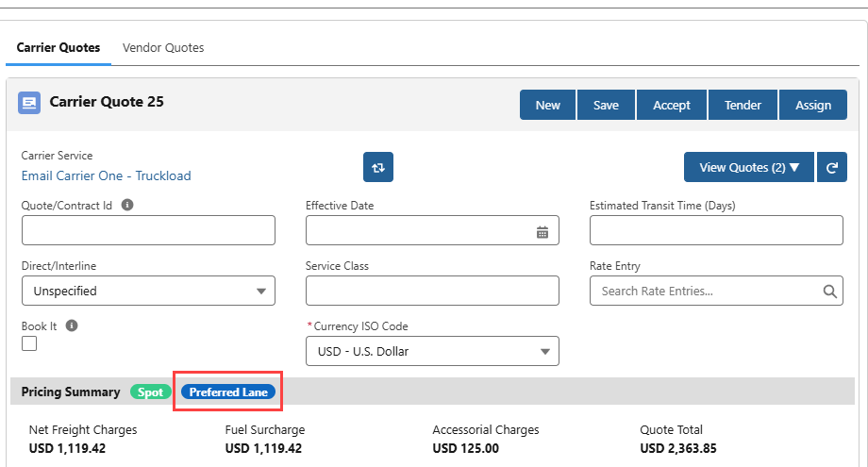Click the swap carrier service icon button
This screenshot has width=868, height=467.
(378, 167)
